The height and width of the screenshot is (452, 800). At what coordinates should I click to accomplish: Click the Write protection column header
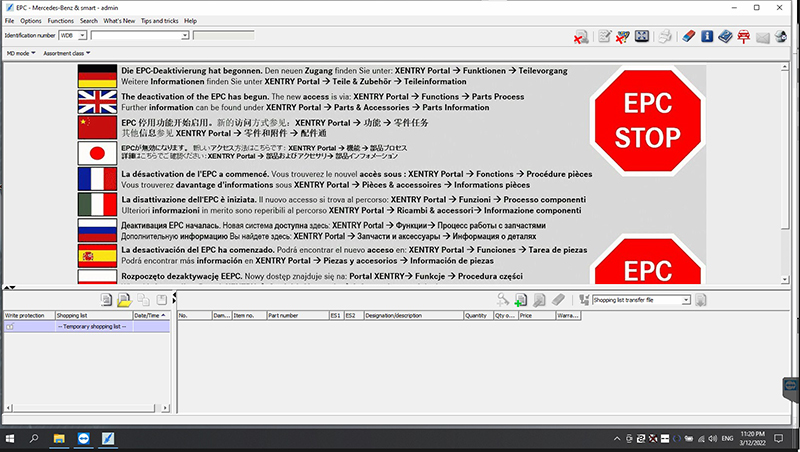pyautogui.click(x=30, y=316)
